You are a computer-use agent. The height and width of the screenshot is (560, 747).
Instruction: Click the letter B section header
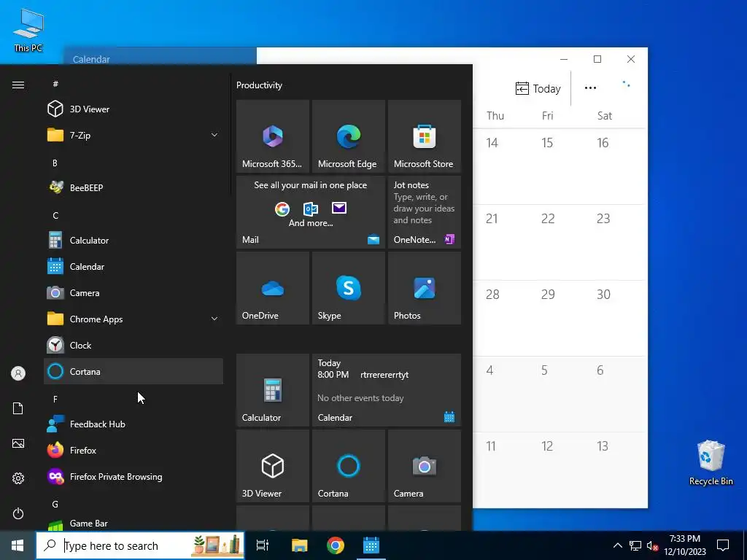click(x=55, y=163)
